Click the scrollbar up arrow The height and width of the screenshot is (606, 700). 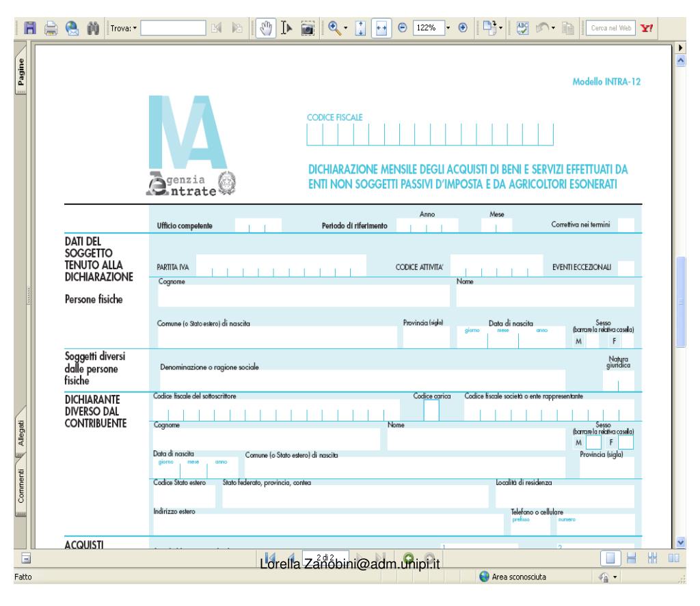[x=680, y=60]
